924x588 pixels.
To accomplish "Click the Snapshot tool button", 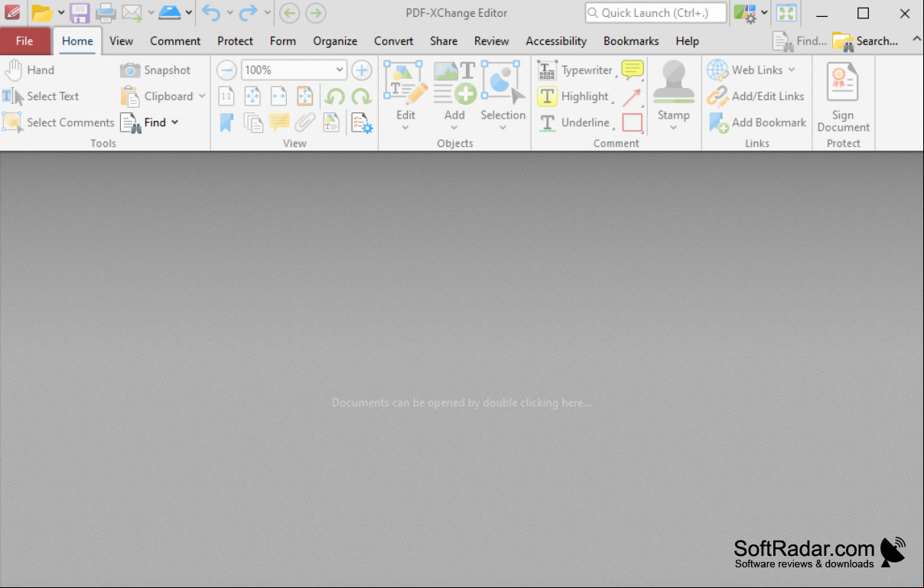I will 155,70.
